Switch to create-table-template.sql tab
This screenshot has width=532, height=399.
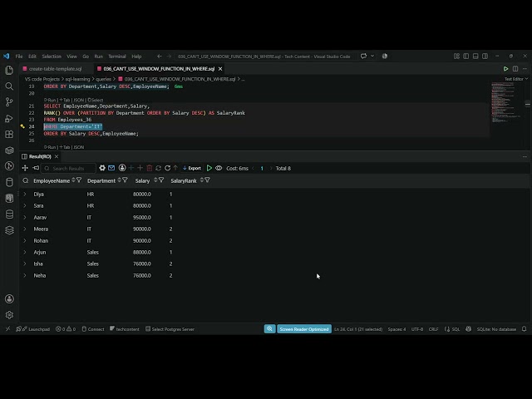[x=55, y=68]
